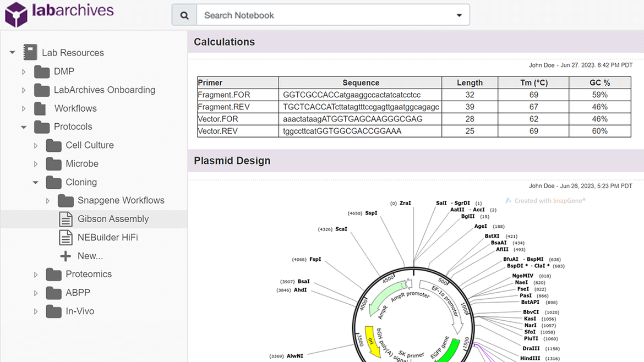Image resolution: width=644 pixels, height=362 pixels.
Task: Click the Gibson Assembly page icon
Action: point(66,219)
